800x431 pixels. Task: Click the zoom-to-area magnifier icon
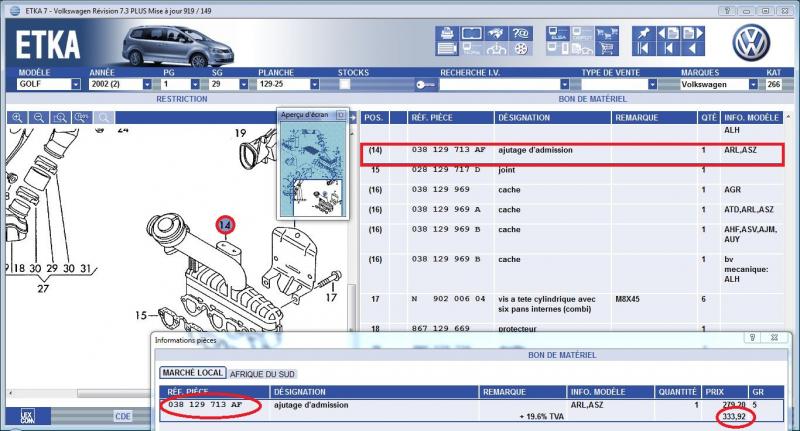60,118
